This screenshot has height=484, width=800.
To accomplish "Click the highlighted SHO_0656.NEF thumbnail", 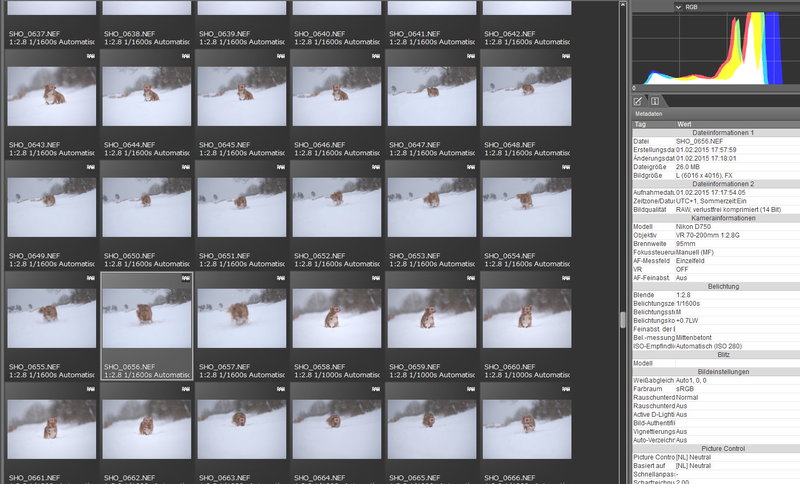I will point(147,318).
